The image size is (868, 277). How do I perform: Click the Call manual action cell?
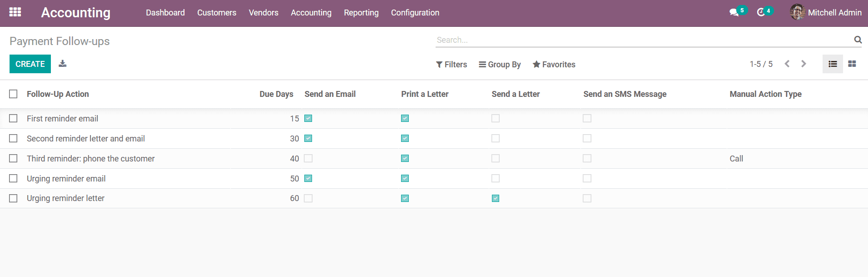click(x=736, y=159)
